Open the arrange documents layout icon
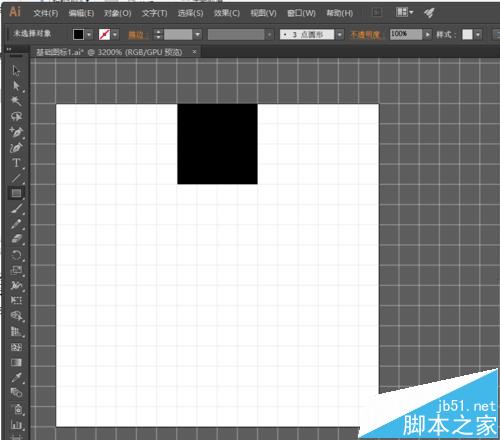The height and width of the screenshot is (440, 500). point(404,12)
